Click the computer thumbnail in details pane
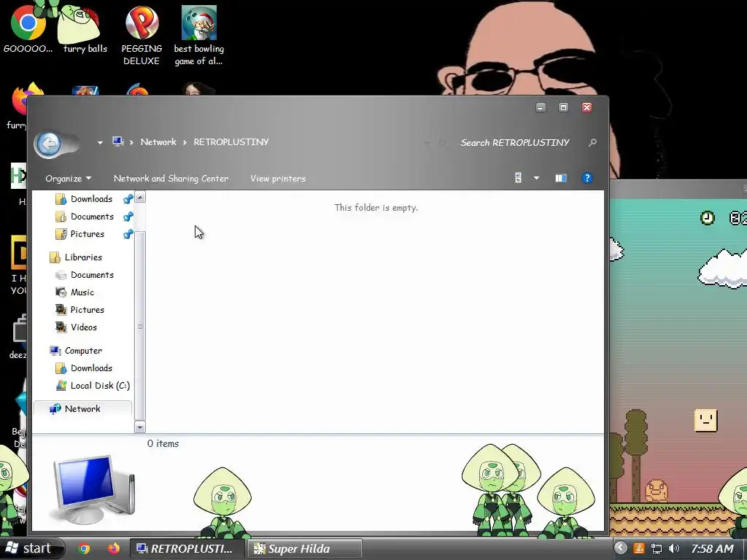The image size is (747, 560). pos(94,489)
